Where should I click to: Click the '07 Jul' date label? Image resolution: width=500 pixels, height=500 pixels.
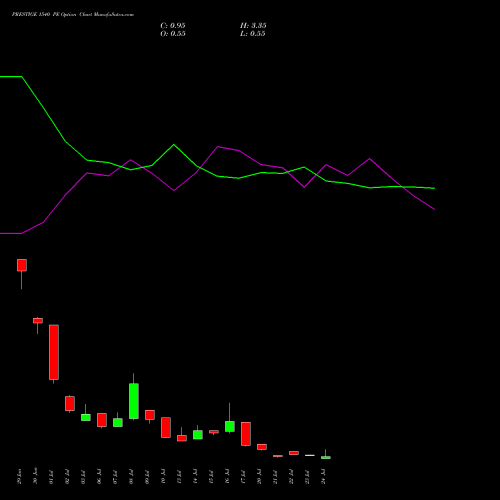point(115,477)
